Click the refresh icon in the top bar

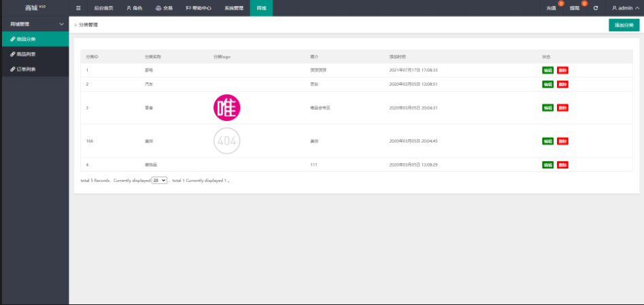[x=596, y=8]
